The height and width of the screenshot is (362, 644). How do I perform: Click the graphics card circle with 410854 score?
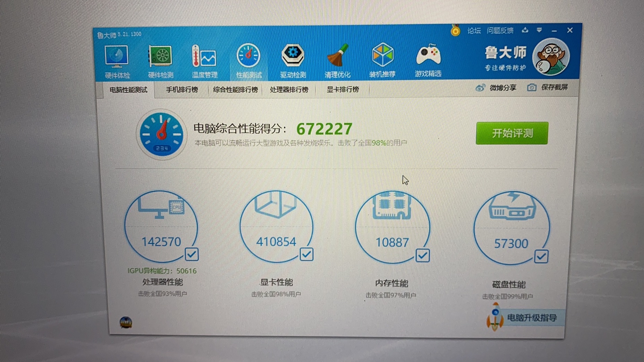276,227
